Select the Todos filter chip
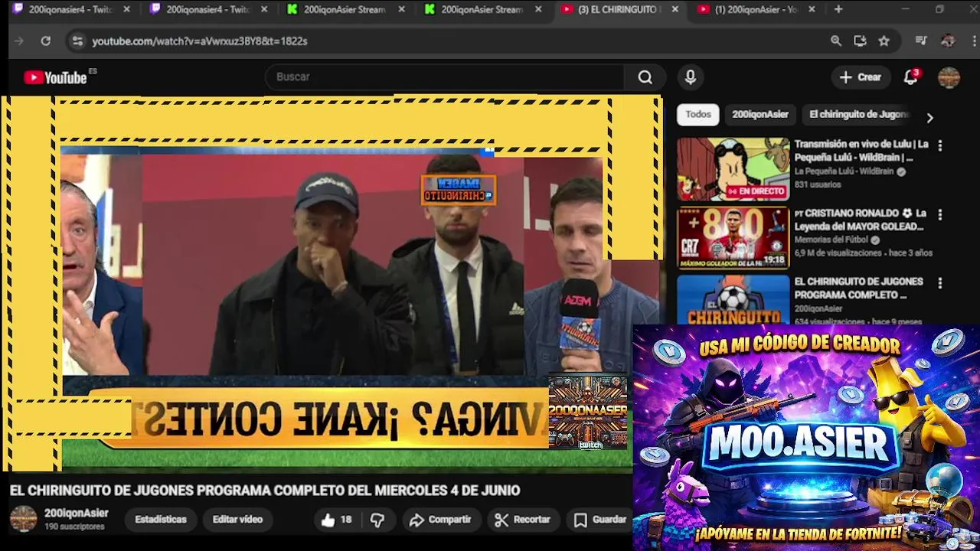The width and height of the screenshot is (980, 551). pyautogui.click(x=697, y=114)
